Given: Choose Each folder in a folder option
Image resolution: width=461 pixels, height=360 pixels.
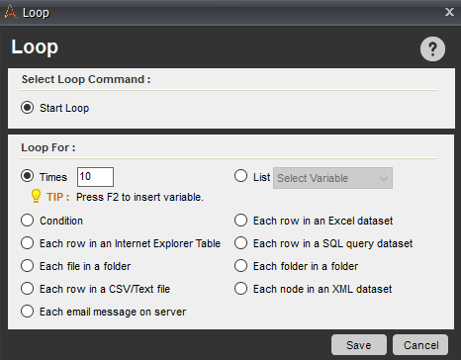Looking at the screenshot, I should (241, 266).
